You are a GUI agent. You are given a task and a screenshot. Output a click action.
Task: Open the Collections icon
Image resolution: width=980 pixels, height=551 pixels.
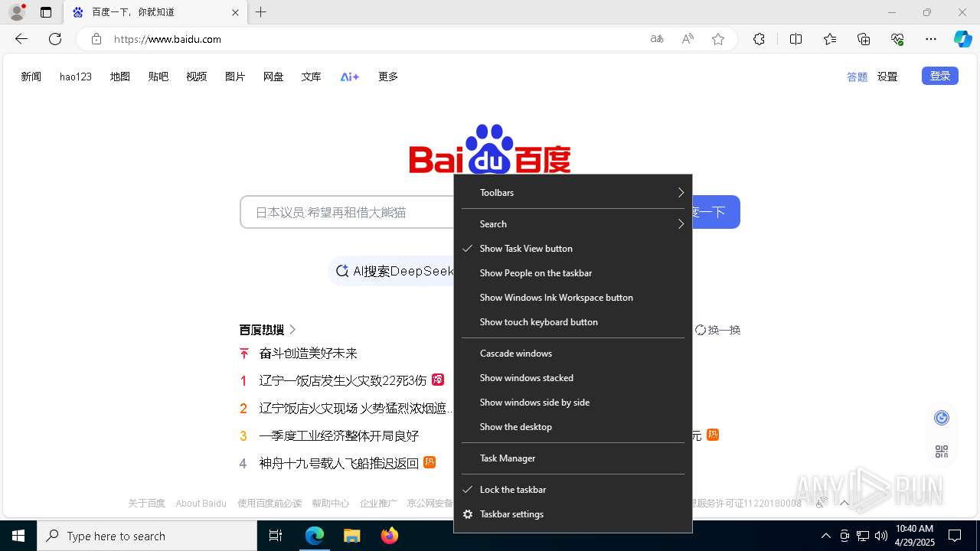pos(864,39)
